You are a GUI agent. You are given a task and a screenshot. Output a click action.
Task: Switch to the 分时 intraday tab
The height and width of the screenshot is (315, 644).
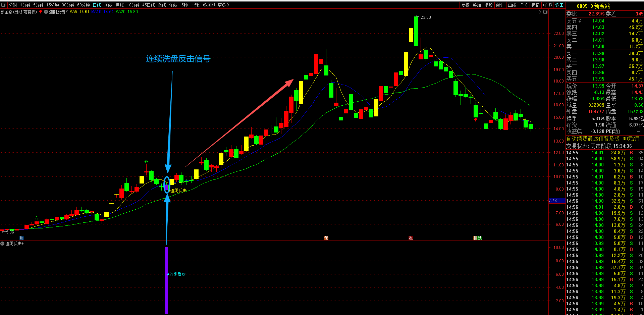coord(13,5)
